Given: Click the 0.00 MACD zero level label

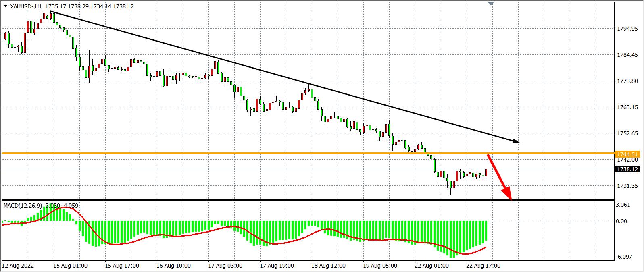Looking at the screenshot, I should click(623, 221).
